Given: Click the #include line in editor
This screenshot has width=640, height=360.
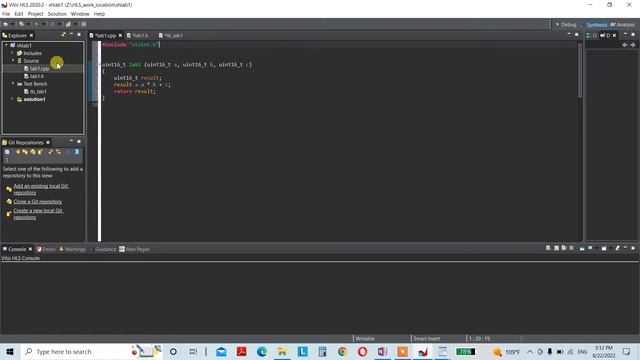Looking at the screenshot, I should [x=131, y=44].
